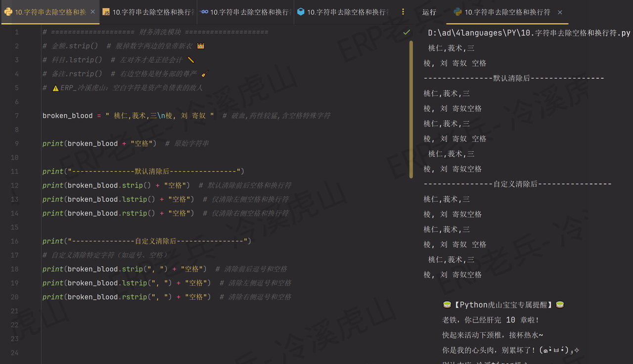Close the run output tab
This screenshot has height=364, width=633.
559,12
